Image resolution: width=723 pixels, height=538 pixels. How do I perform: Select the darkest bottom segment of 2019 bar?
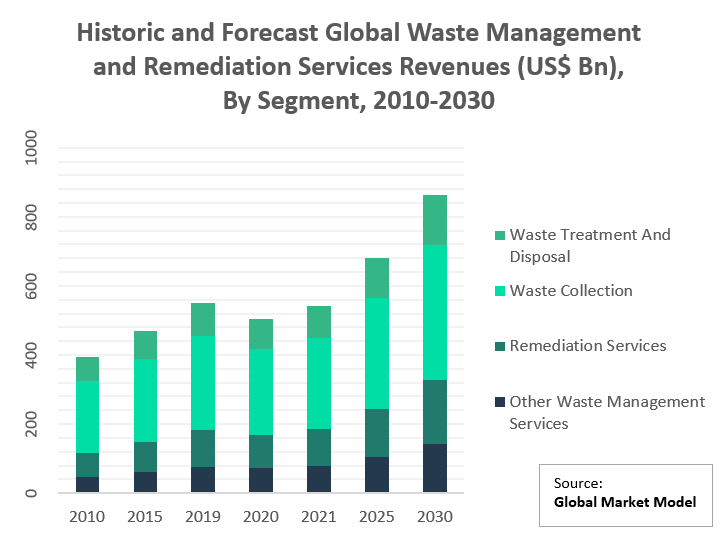coord(203,479)
